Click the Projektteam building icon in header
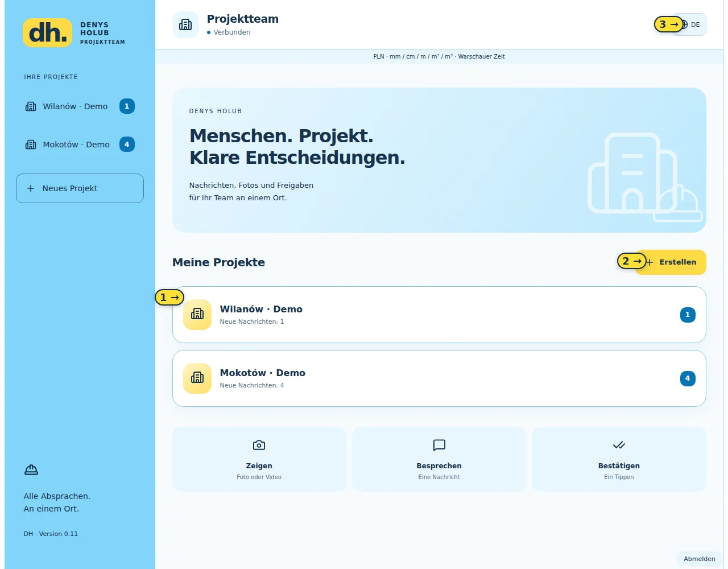This screenshot has height=569, width=728. 185,24
